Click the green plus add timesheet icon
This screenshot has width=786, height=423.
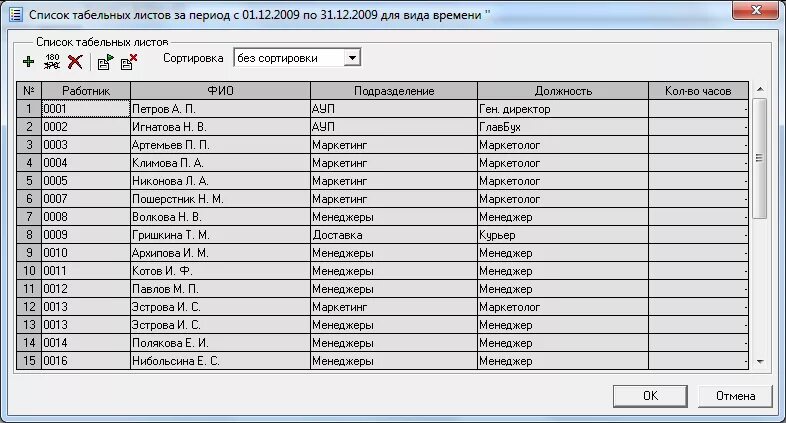tap(29, 62)
